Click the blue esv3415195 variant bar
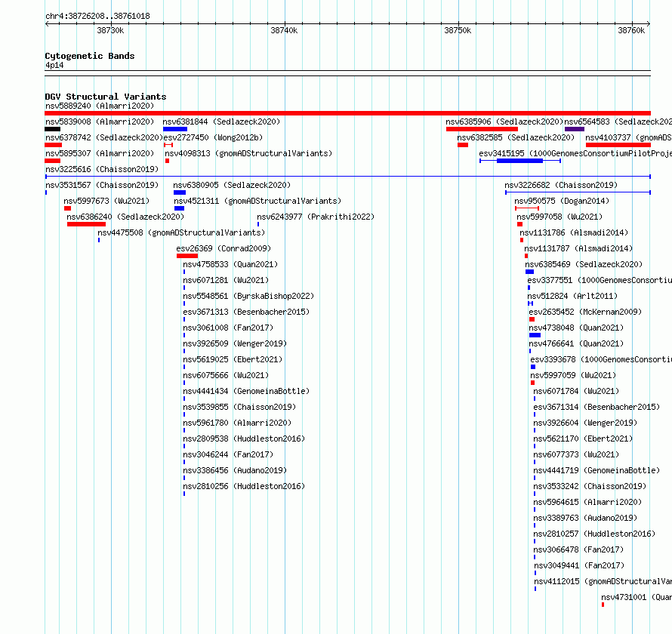Image resolution: width=672 pixels, height=634 pixels. [x=520, y=161]
